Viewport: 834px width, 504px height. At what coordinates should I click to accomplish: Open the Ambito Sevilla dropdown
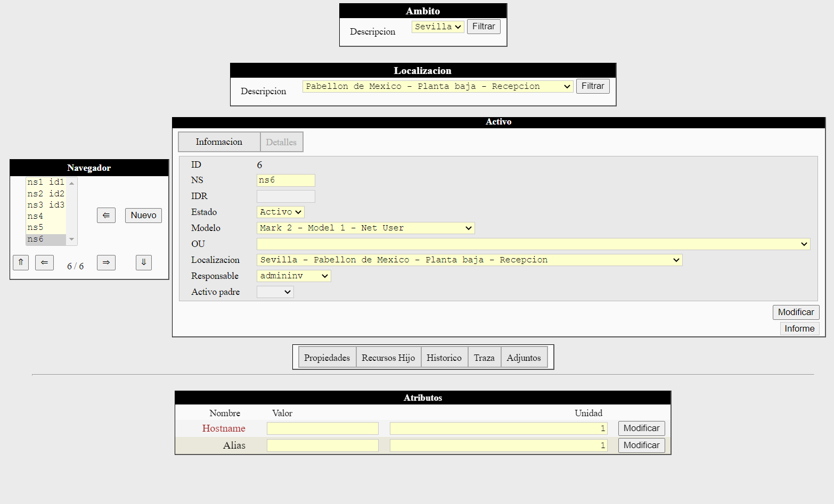pos(438,27)
